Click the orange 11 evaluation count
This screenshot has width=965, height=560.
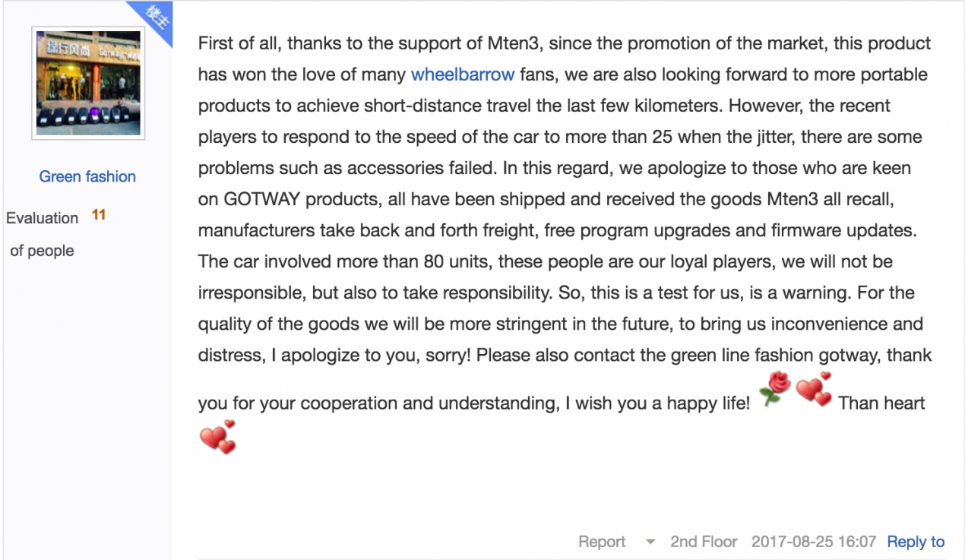coord(99,215)
